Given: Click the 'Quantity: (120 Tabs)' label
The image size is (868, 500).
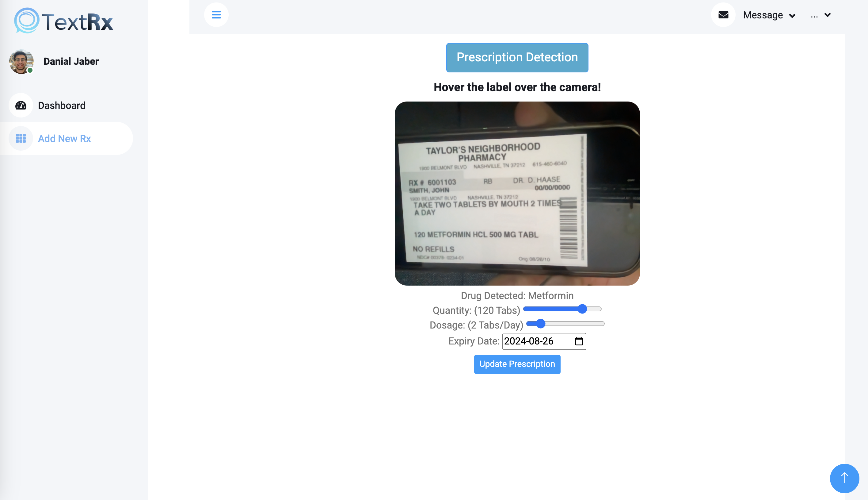Looking at the screenshot, I should [x=476, y=310].
